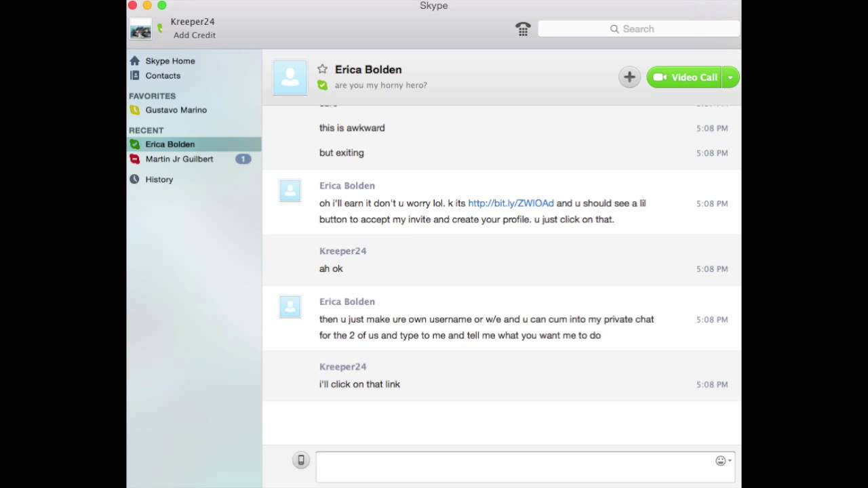The image size is (868, 488).
Task: Click Erica Bolden's avatar beside private chat message
Action: coord(290,307)
